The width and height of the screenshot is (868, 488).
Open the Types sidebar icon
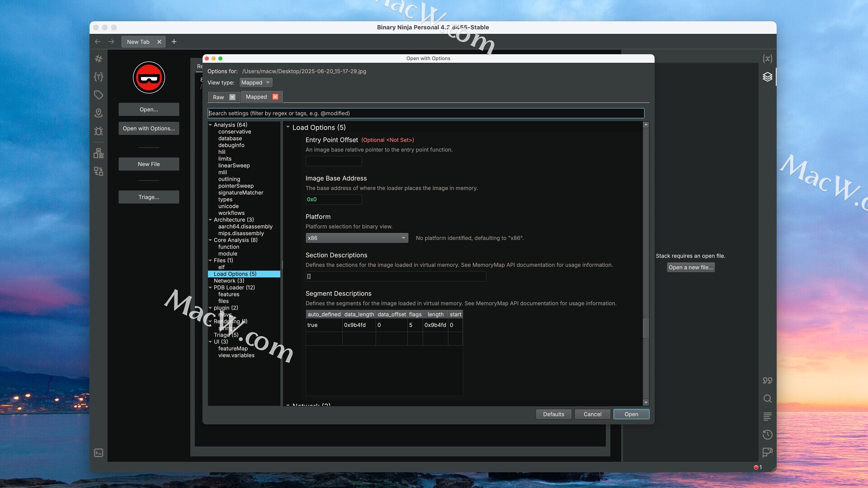point(99,77)
